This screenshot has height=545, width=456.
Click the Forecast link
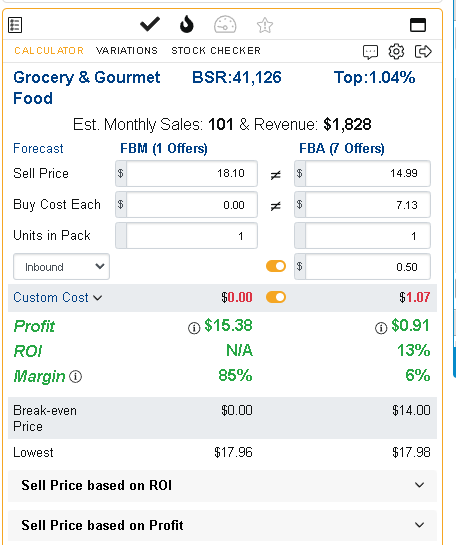coord(38,148)
